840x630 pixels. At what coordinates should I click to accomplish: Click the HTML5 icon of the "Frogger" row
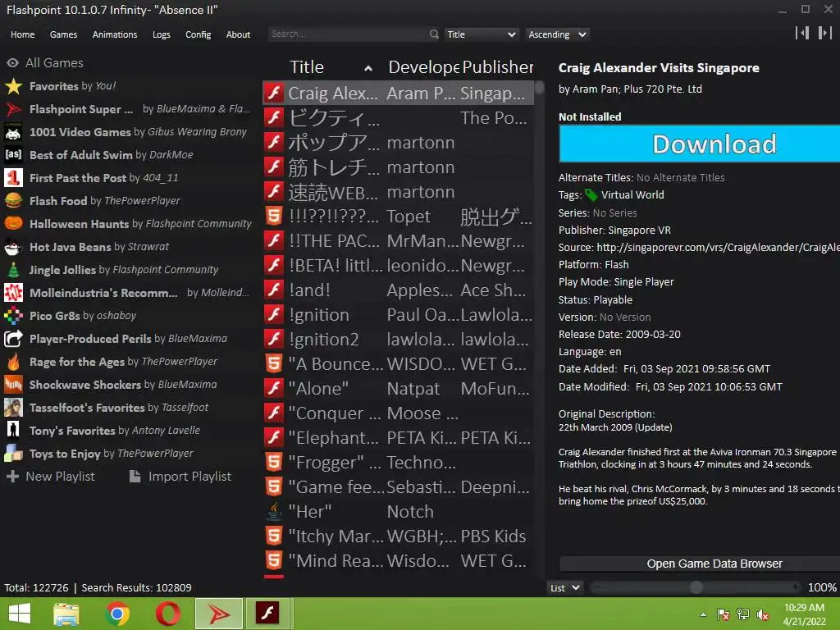click(274, 463)
